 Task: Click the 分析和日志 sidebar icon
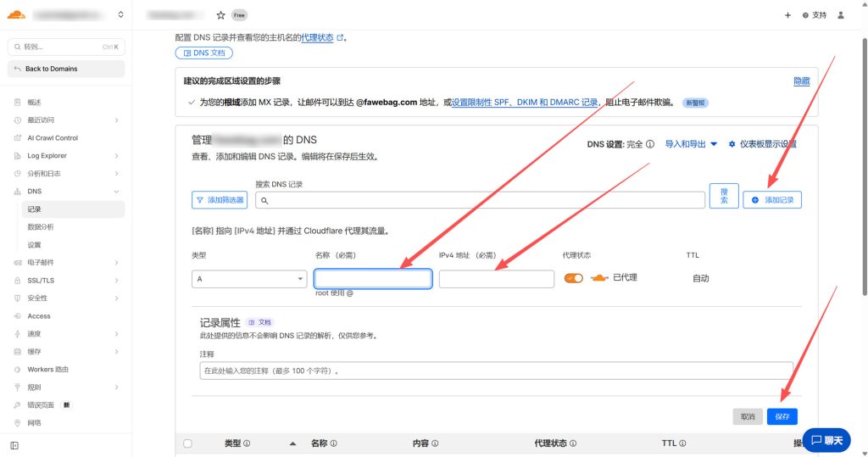17,173
